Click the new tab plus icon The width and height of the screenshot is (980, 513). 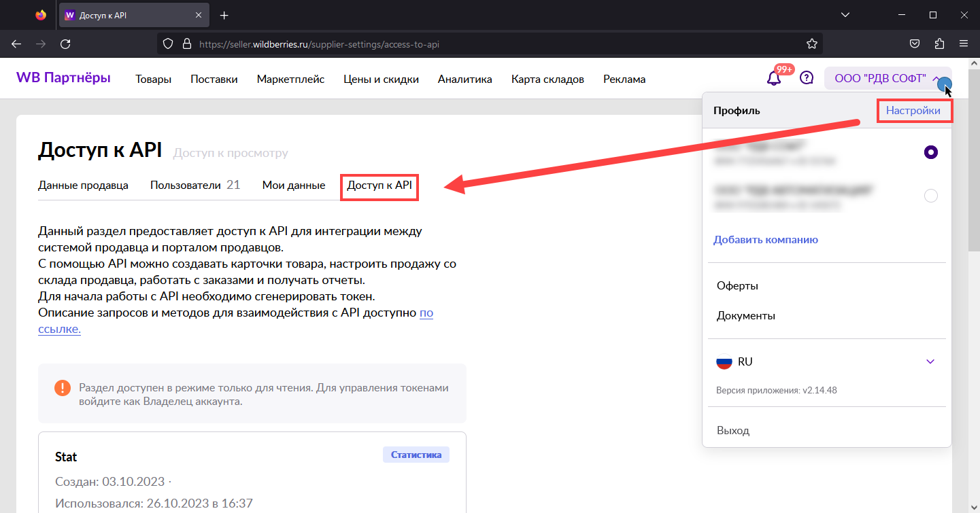point(224,15)
